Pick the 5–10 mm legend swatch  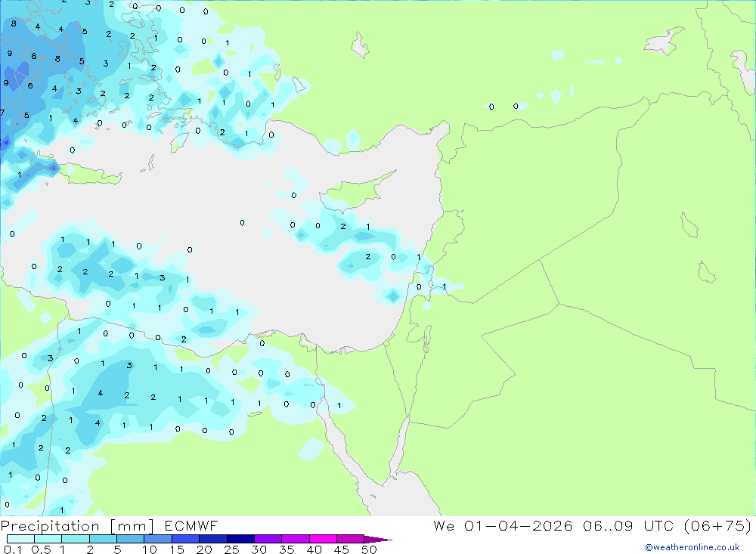point(131,539)
